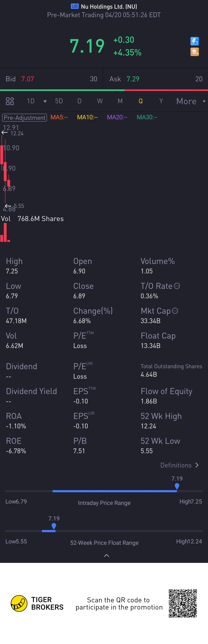Tap the orange stacked layers icon
Viewport: 208px width, 644px height.
(x=195, y=52)
